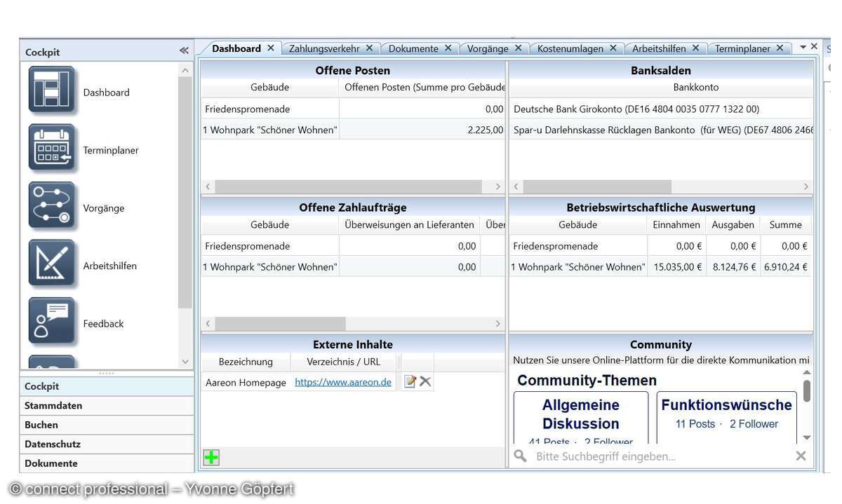Edit the Aareon Homepage entry

410,382
